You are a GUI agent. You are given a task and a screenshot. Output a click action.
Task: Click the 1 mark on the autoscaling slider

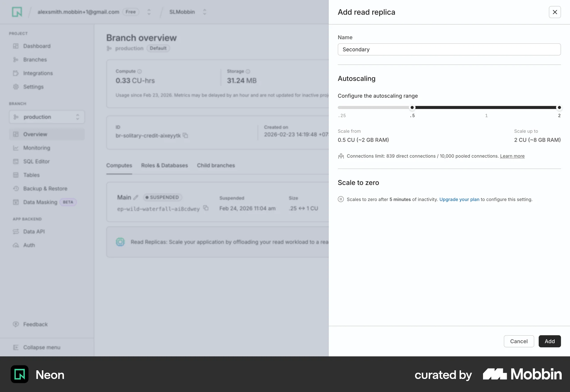[486, 116]
